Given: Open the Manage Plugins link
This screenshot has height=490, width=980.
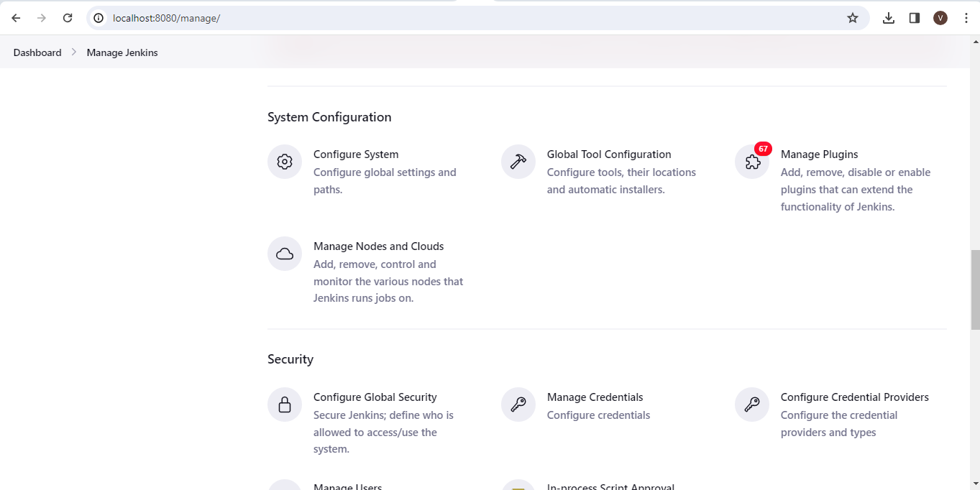Looking at the screenshot, I should [x=820, y=154].
